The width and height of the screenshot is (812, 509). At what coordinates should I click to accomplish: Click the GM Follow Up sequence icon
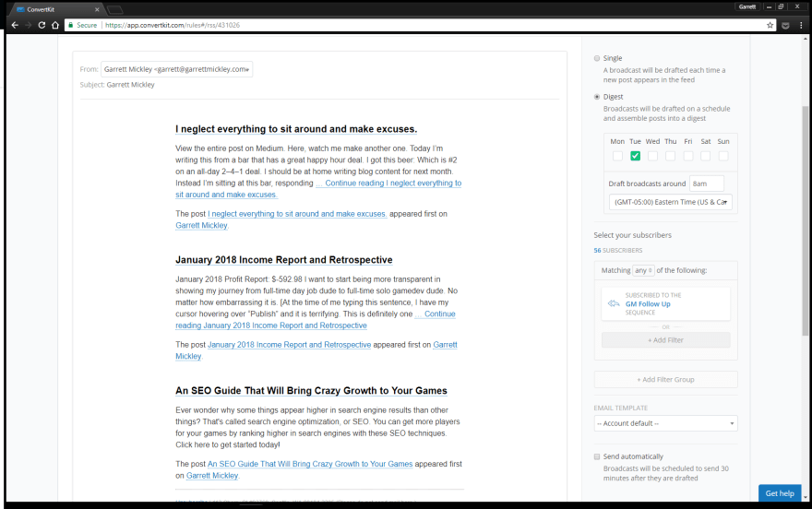coord(614,303)
